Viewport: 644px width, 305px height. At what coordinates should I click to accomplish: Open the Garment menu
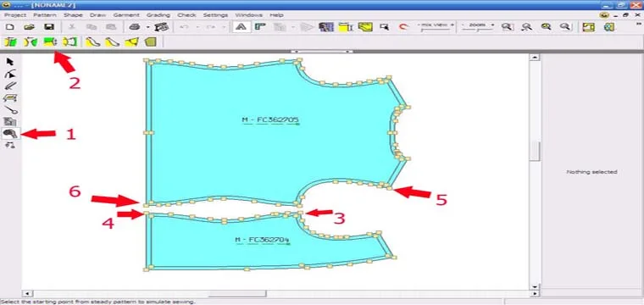[126, 15]
